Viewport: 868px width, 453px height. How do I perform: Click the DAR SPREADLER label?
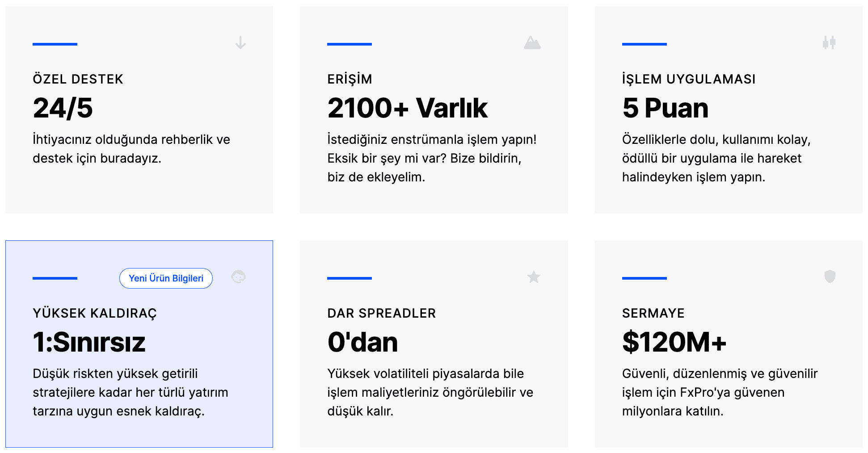pos(381,313)
